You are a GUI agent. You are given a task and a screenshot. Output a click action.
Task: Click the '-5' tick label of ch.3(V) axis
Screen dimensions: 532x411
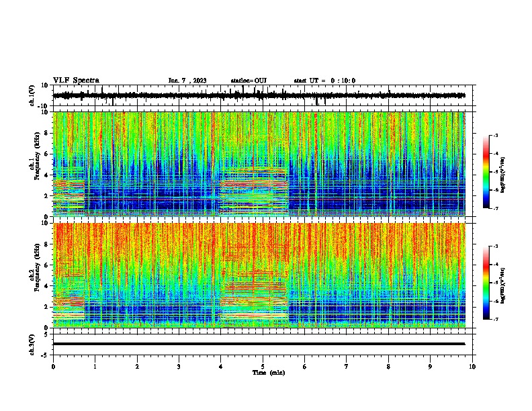(x=45, y=355)
